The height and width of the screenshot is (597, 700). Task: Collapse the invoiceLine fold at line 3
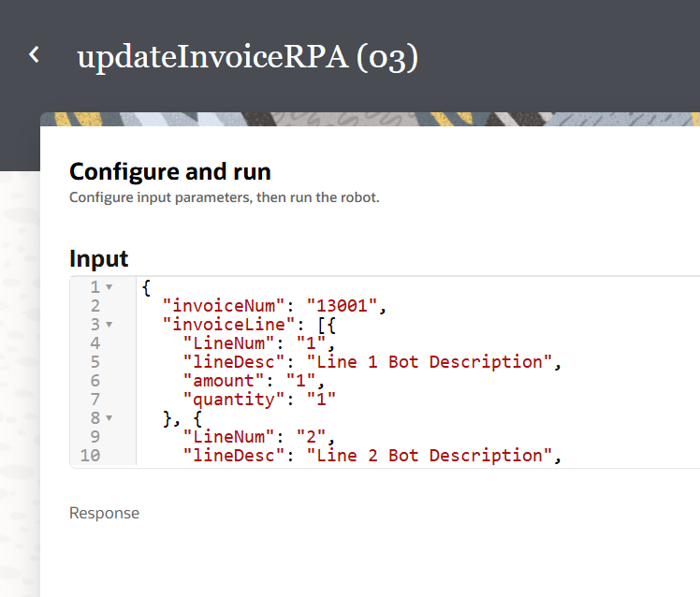109,325
